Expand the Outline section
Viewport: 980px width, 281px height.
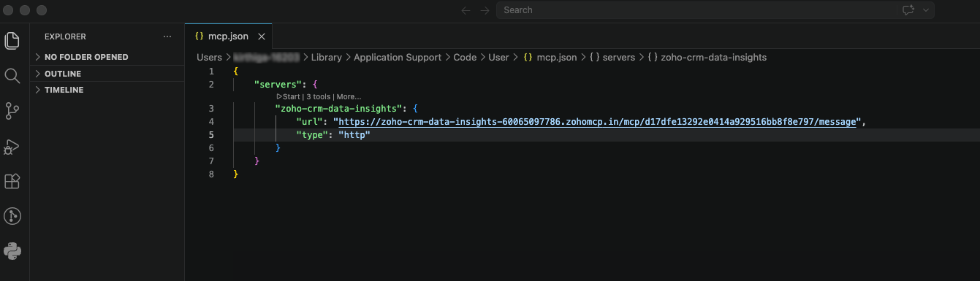pyautogui.click(x=107, y=74)
